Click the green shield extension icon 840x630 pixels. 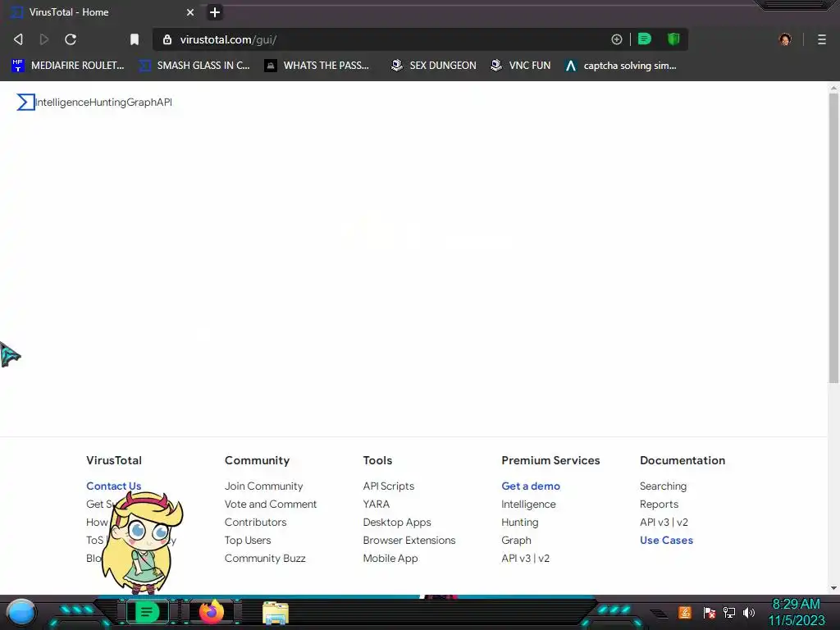[673, 39]
